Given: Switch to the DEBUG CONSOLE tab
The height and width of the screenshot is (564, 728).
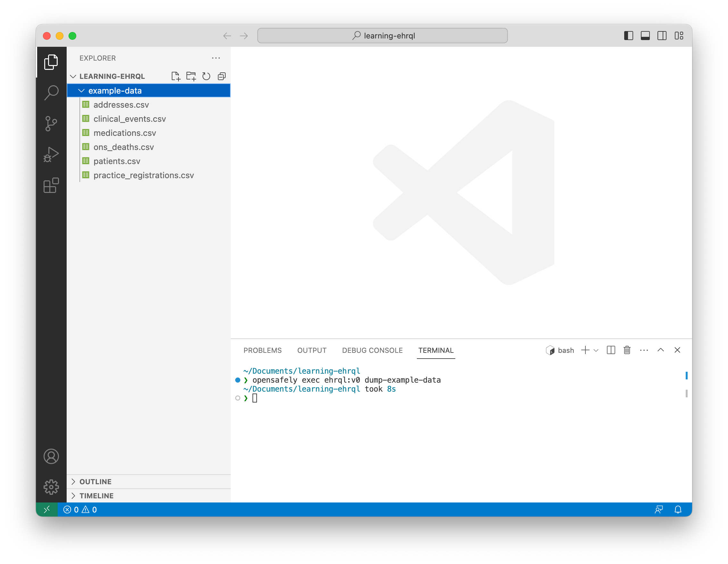Looking at the screenshot, I should pos(372,350).
